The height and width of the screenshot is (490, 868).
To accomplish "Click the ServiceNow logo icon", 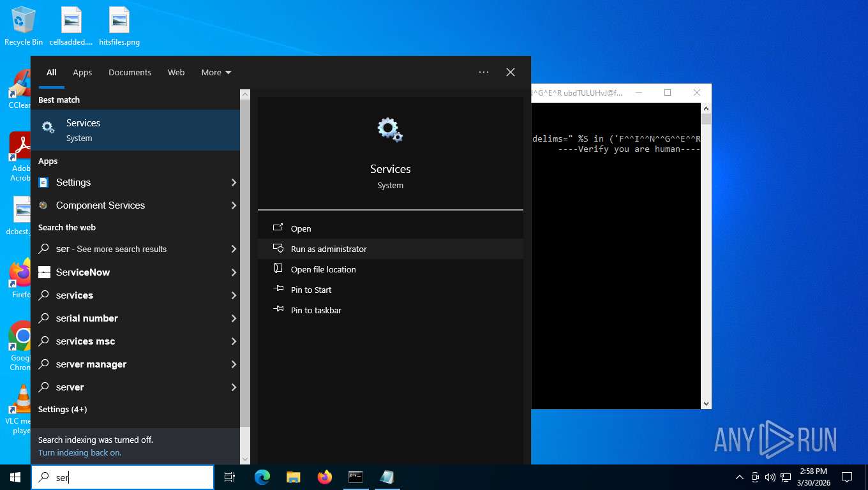I will (44, 272).
